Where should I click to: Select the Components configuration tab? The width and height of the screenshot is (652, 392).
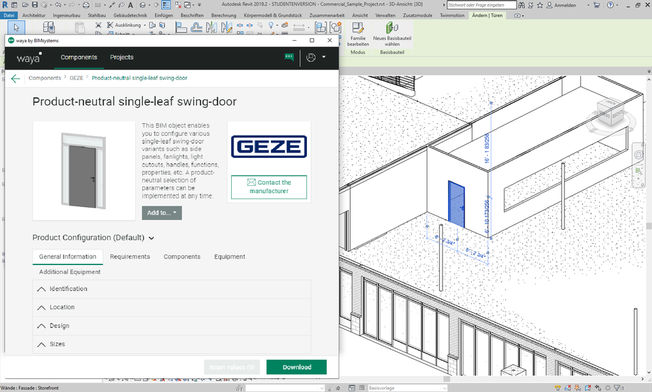[182, 256]
